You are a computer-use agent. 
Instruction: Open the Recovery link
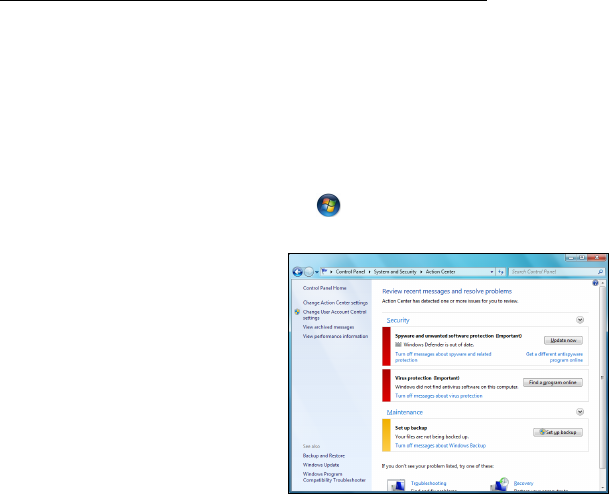(523, 484)
